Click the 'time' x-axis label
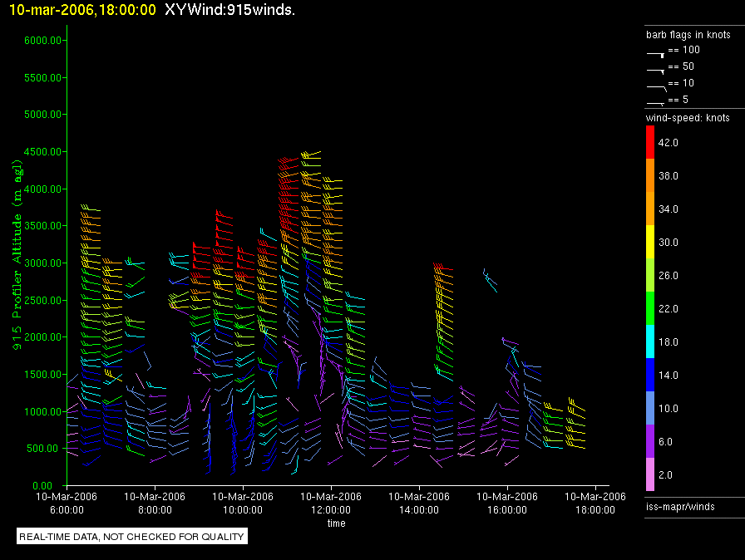This screenshot has height=560, width=745. click(336, 523)
